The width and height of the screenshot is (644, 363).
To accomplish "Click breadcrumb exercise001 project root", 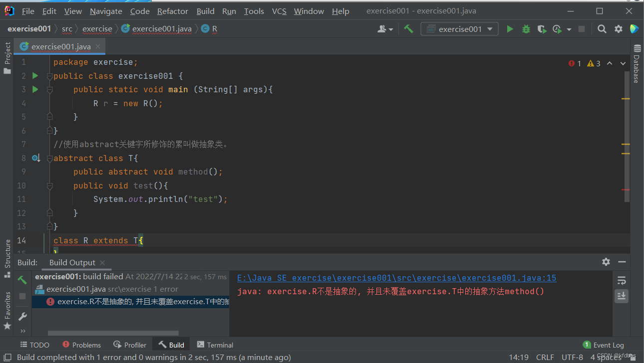I will coord(29,29).
